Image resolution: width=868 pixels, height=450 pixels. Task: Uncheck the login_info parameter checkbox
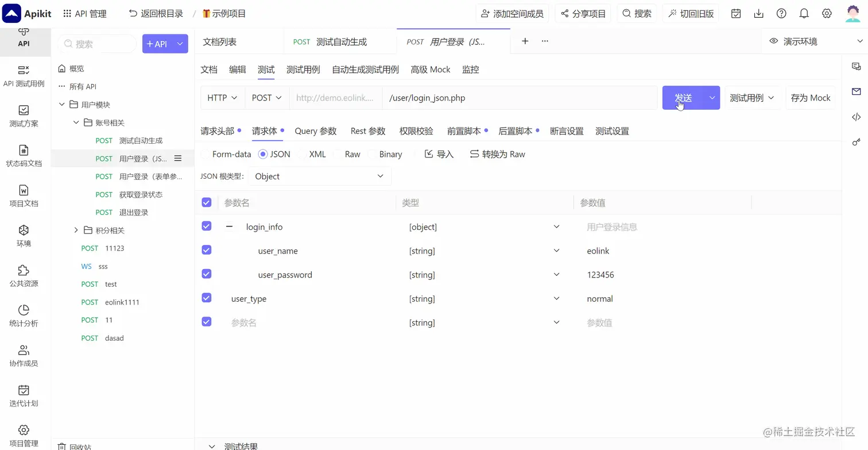207,226
